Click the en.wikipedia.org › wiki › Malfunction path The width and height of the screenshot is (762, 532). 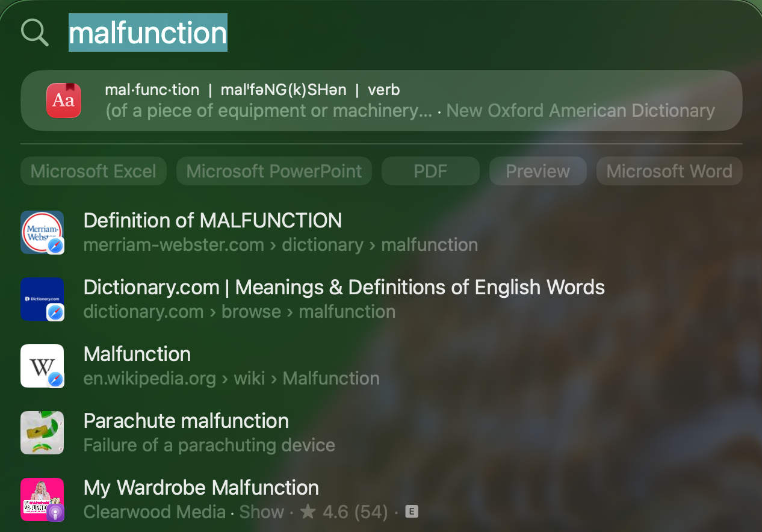[x=232, y=379]
